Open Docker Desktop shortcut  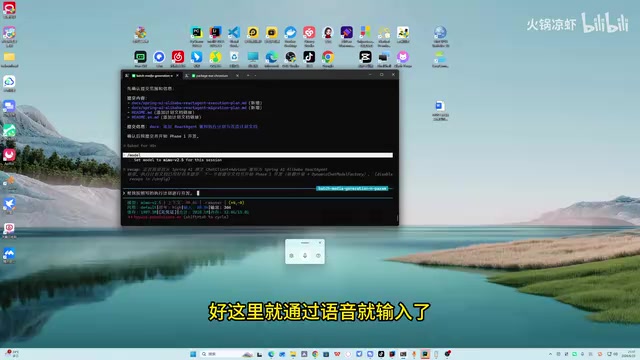tap(290, 33)
